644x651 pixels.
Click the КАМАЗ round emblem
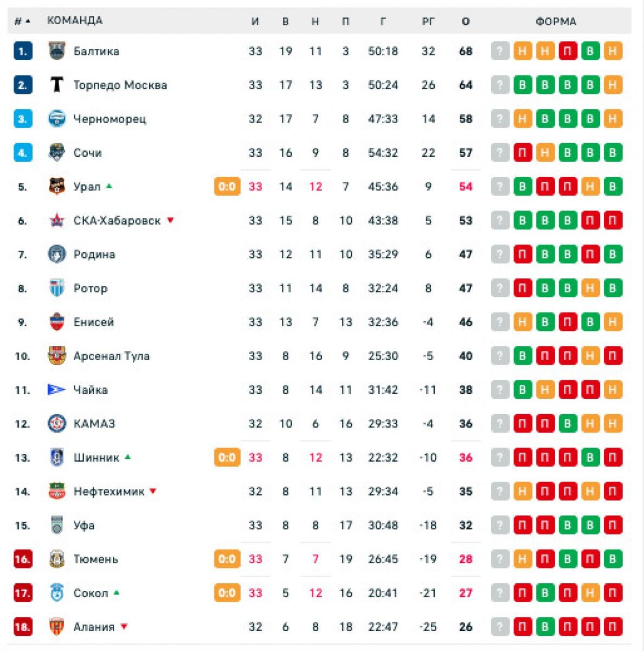point(56,424)
